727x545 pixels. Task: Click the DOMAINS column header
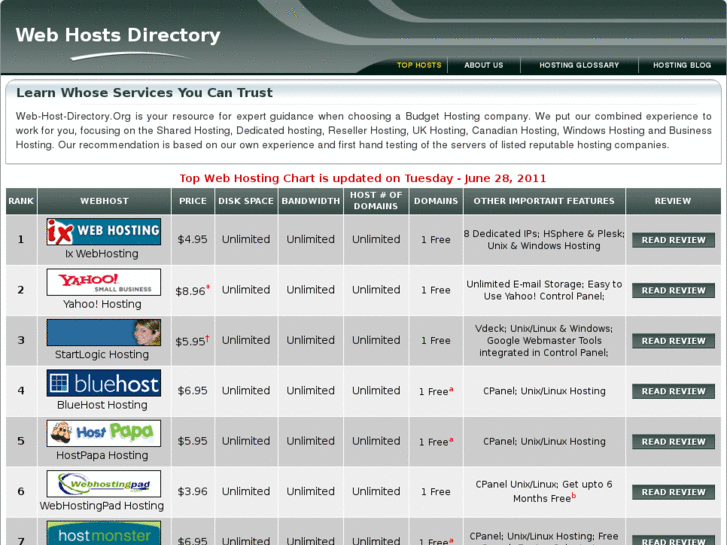[x=436, y=201]
